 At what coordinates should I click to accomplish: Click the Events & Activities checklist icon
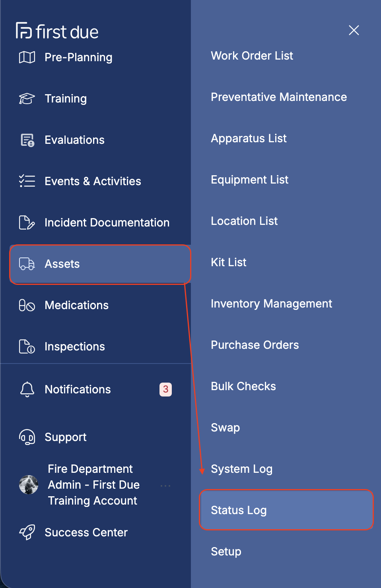(27, 181)
